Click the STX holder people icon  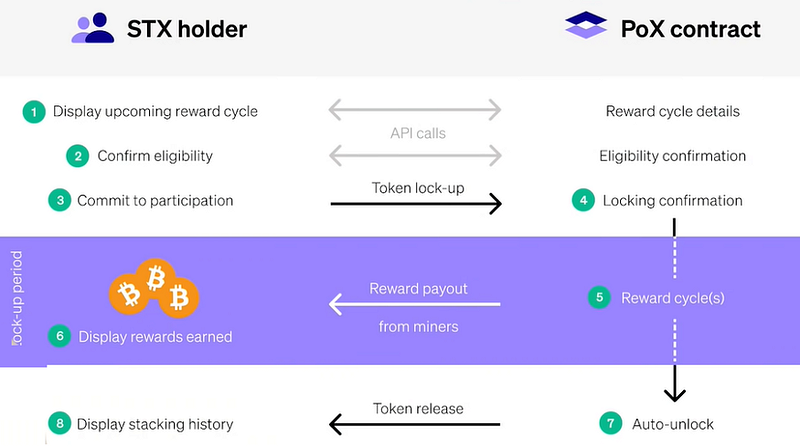(x=93, y=28)
